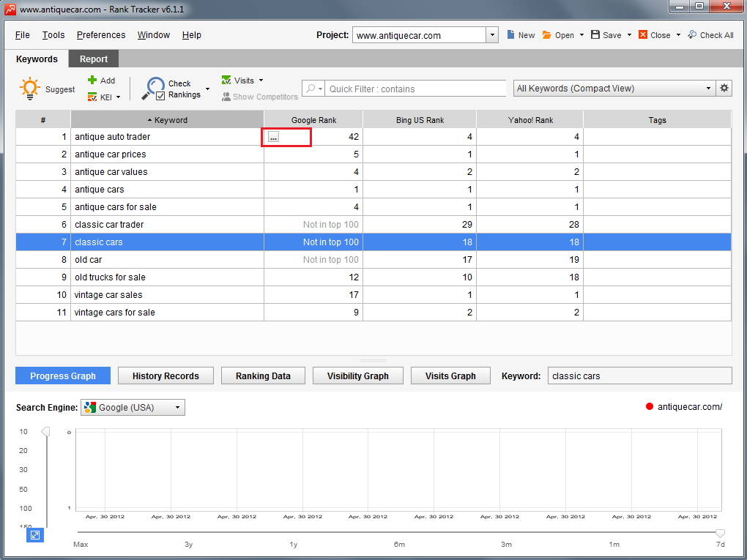The image size is (747, 560).
Task: Click the New document icon
Action: coord(510,34)
